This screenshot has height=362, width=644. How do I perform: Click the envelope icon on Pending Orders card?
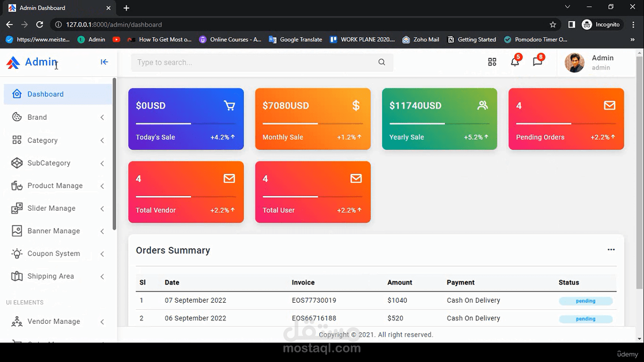pos(609,106)
